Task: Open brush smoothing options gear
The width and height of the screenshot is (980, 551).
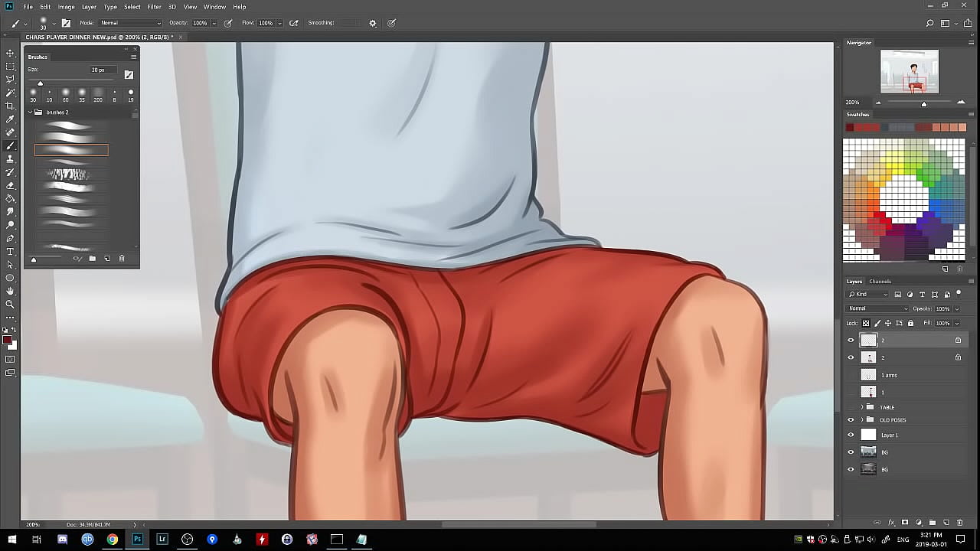Action: tap(373, 23)
